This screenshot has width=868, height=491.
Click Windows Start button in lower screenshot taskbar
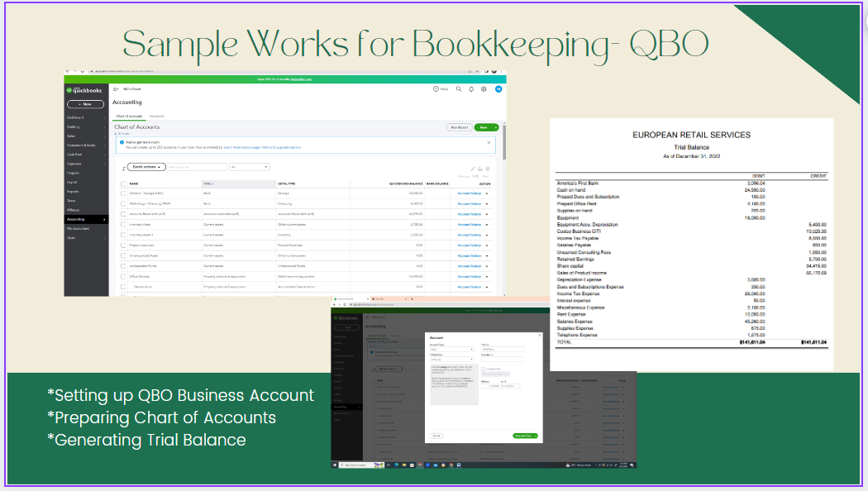pos(334,465)
